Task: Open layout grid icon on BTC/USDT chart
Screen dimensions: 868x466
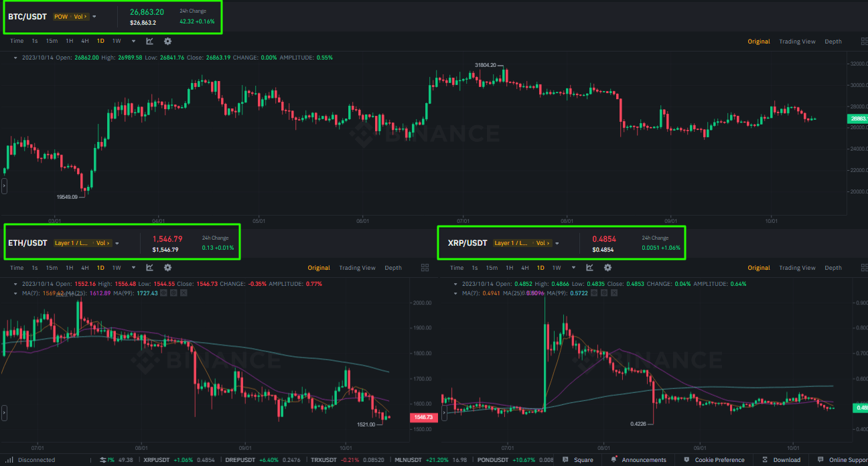Action: [864, 42]
